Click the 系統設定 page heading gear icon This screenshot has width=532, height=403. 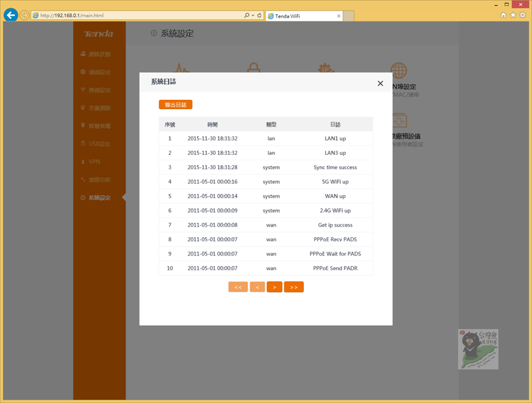(x=154, y=33)
